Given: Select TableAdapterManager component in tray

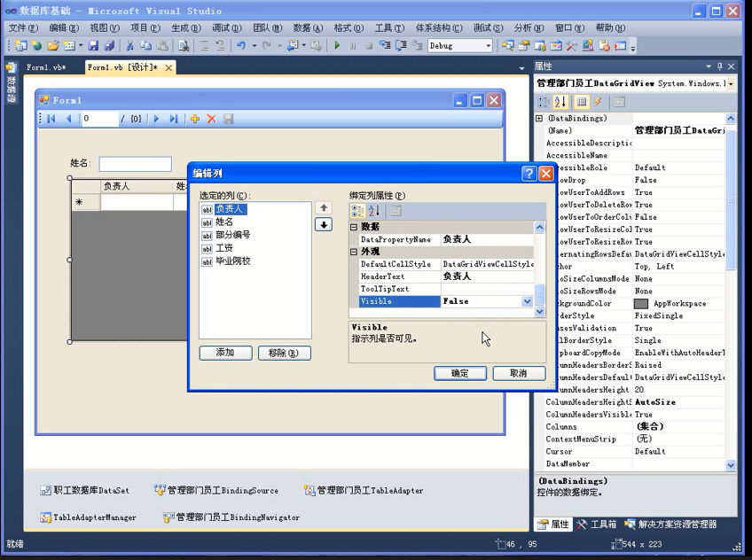Looking at the screenshot, I should pos(89,517).
